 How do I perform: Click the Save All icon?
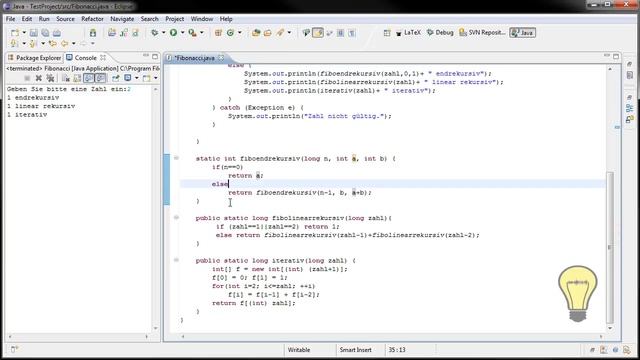click(x=45, y=33)
